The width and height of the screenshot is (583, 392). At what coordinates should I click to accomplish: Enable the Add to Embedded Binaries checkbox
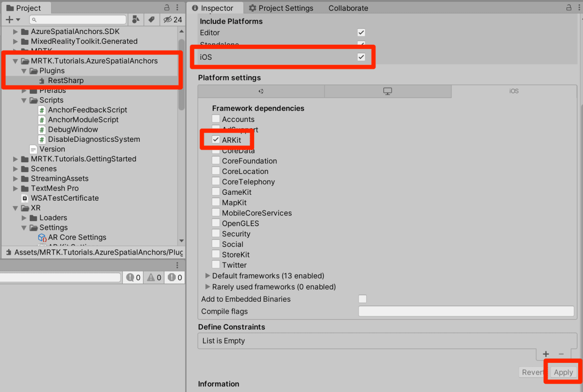click(362, 299)
